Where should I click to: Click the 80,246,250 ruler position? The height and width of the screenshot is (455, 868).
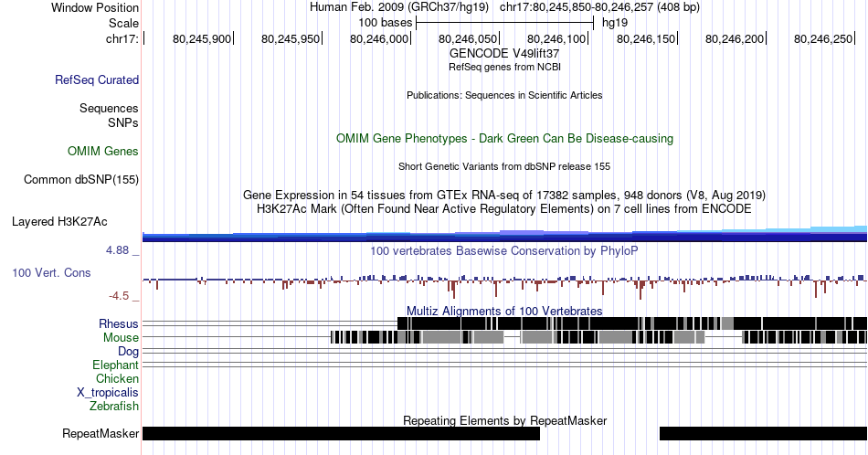(x=822, y=38)
